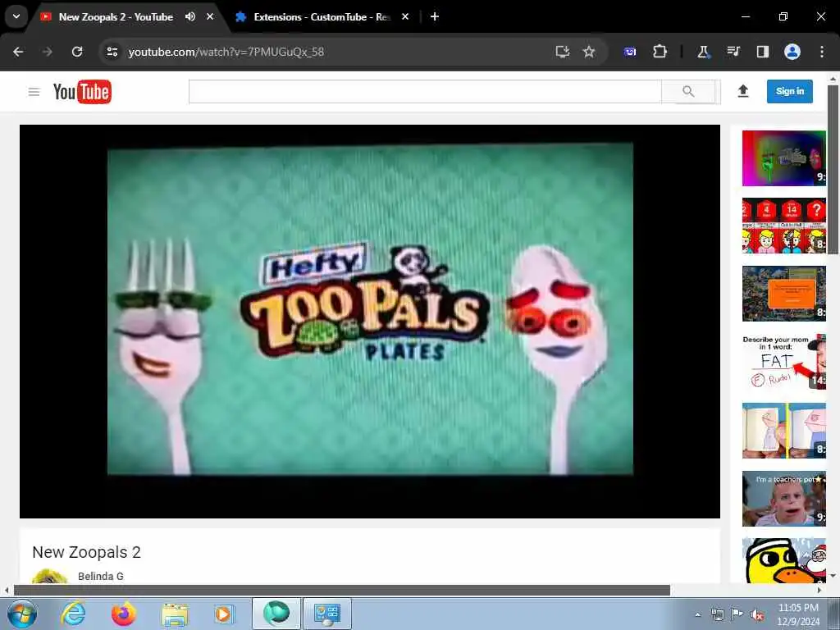The image size is (840, 630).
Task: Open Chrome three-dot menu
Action: tap(822, 52)
